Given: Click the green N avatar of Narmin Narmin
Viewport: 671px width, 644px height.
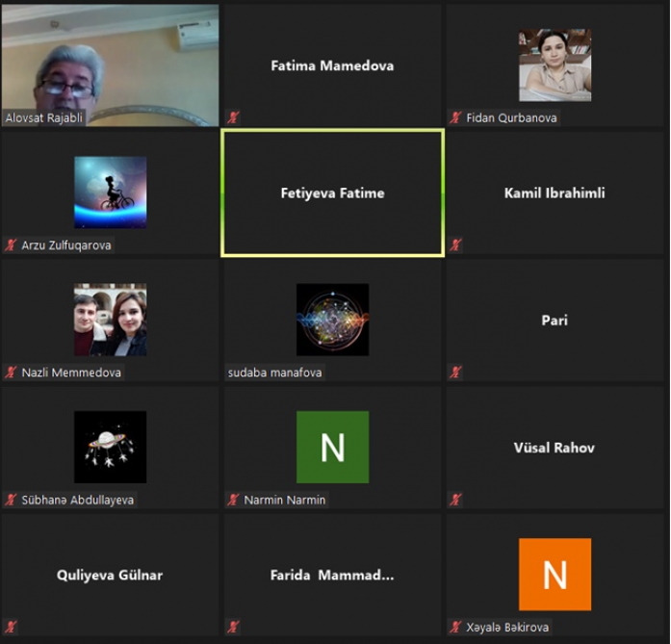Looking at the screenshot, I should (x=332, y=448).
